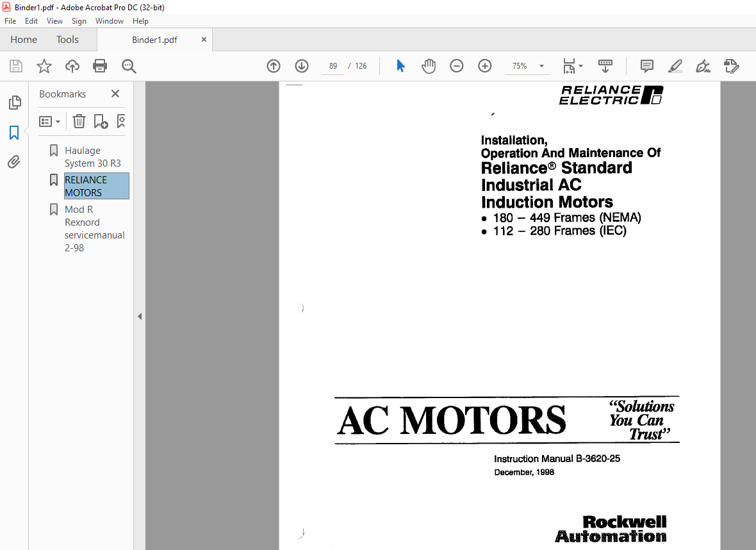This screenshot has width=756, height=550.
Task: Collapse the navigation pane with the arrow
Action: pyautogui.click(x=140, y=317)
